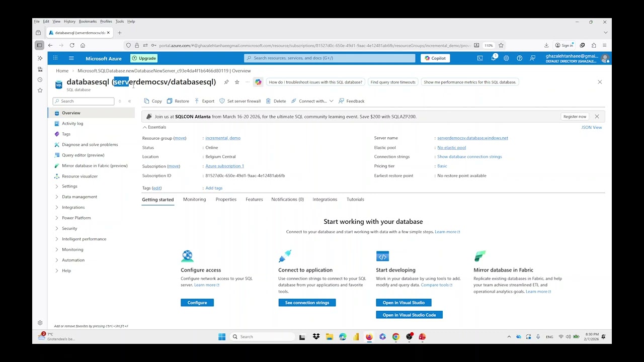Image resolution: width=644 pixels, height=362 pixels.
Task: Bookmark this page with Firefox star
Action: 501,45
